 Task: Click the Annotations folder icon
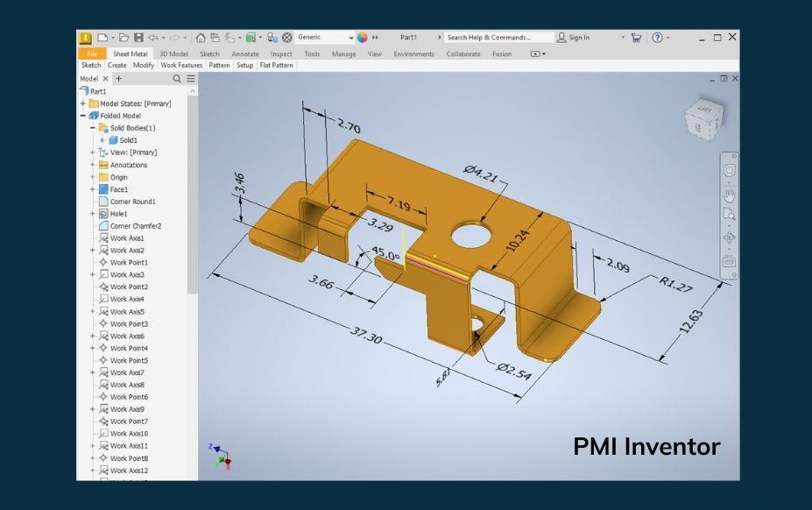click(x=103, y=165)
